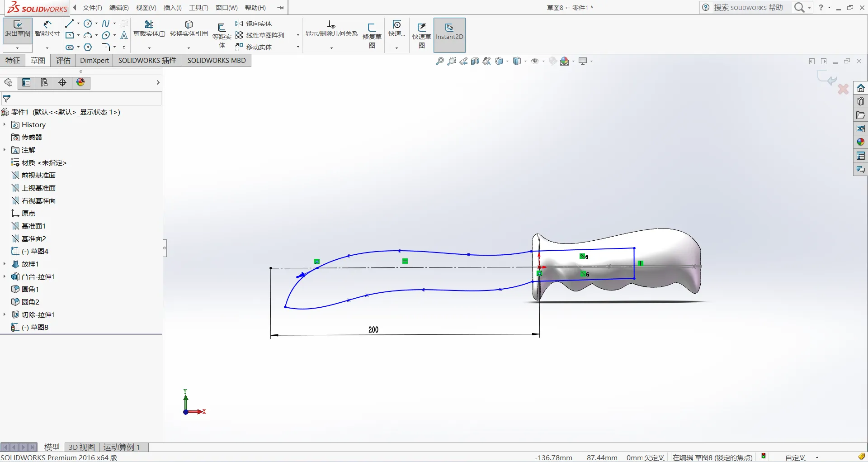The height and width of the screenshot is (462, 868).
Task: Open the DisplayManager appearance tab icon
Action: click(x=80, y=82)
